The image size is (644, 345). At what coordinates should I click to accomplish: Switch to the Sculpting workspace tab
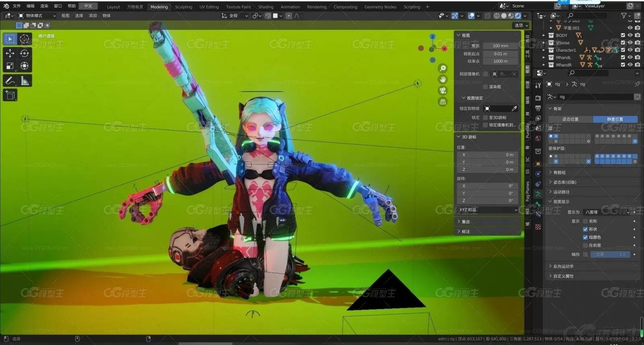[x=184, y=7]
